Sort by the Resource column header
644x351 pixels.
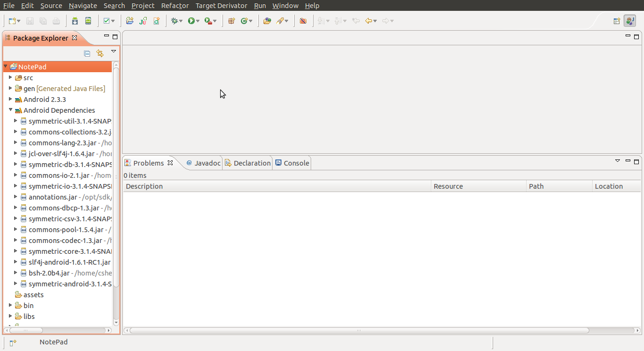coord(479,186)
